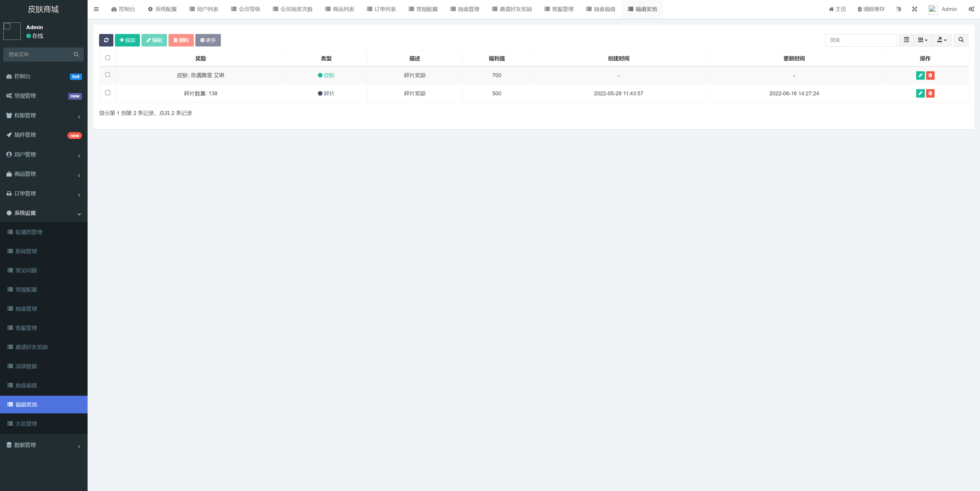Expand the 更多 dropdown menu
980x491 pixels.
(x=208, y=40)
